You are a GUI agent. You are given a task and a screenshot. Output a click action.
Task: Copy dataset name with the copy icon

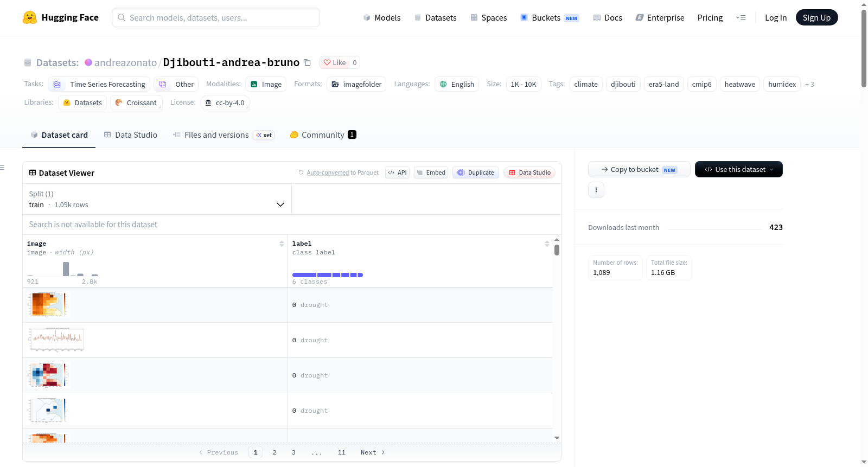pyautogui.click(x=307, y=62)
